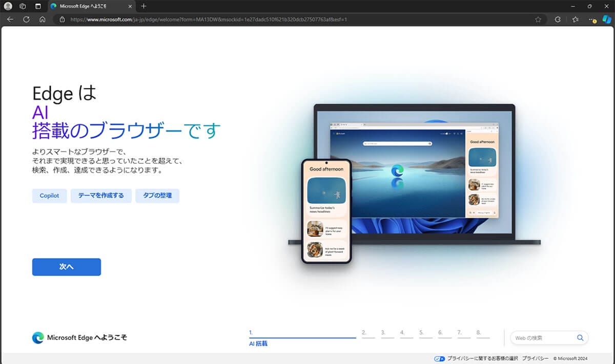
Task: Open the browser profile avatar
Action: pyautogui.click(x=8, y=6)
